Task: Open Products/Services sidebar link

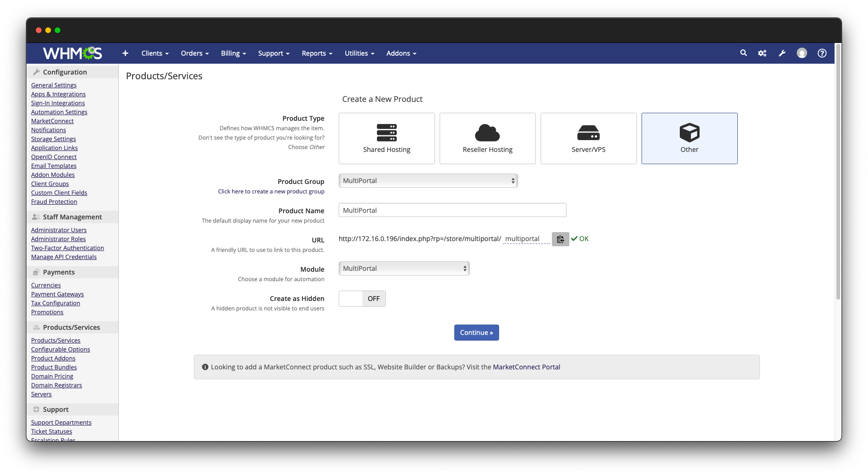Action: coord(56,341)
